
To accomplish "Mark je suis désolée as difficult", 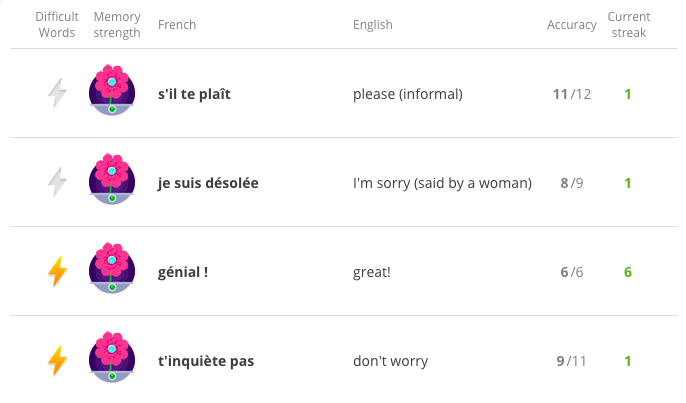I will click(x=58, y=183).
